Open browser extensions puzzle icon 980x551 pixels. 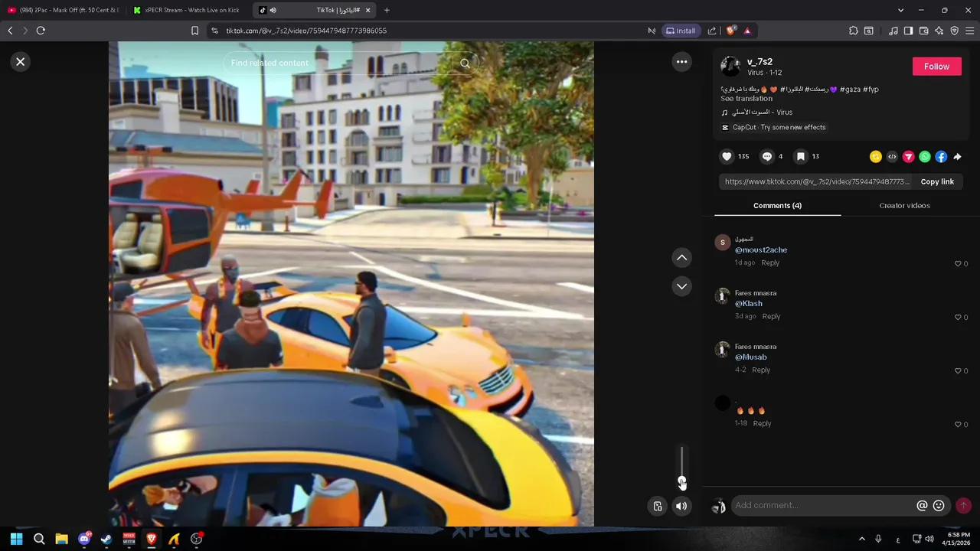[x=854, y=31]
